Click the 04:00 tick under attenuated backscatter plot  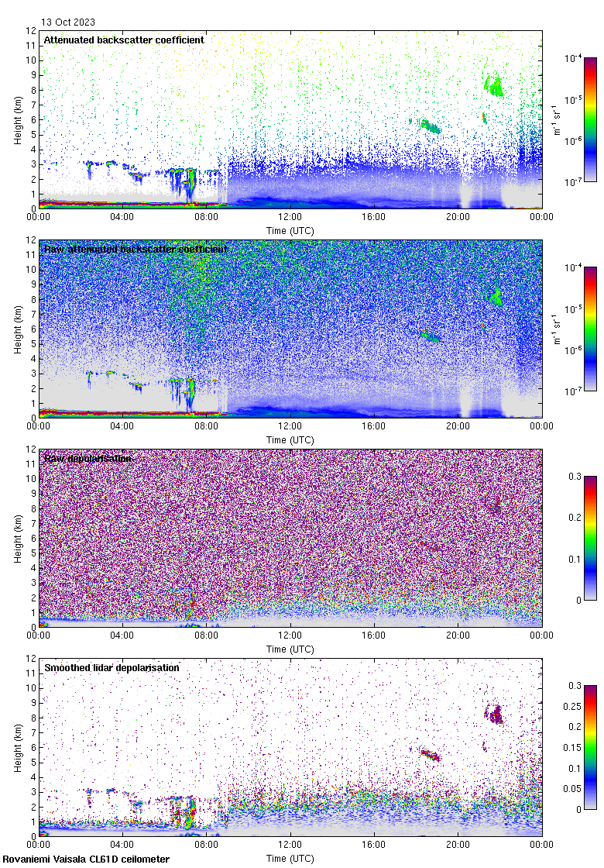coord(122,217)
